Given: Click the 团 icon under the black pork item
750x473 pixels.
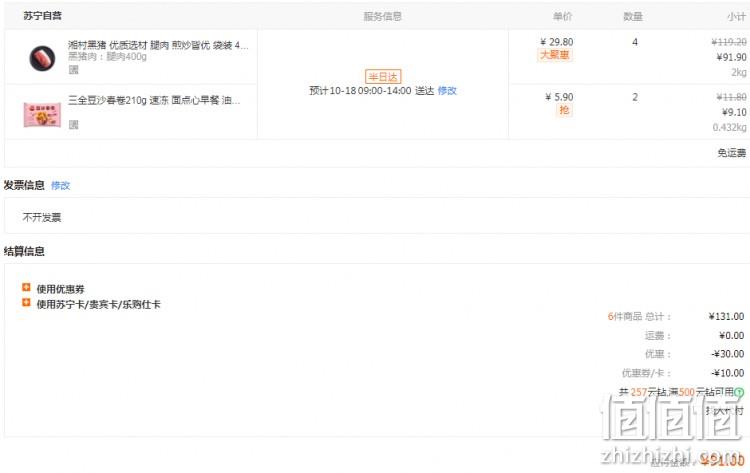Looking at the screenshot, I should point(73,70).
